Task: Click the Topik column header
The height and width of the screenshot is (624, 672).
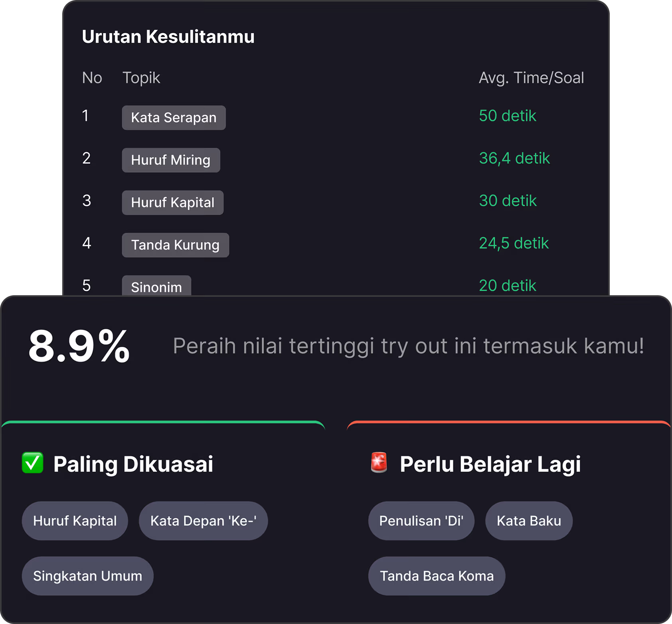Action: 141,78
